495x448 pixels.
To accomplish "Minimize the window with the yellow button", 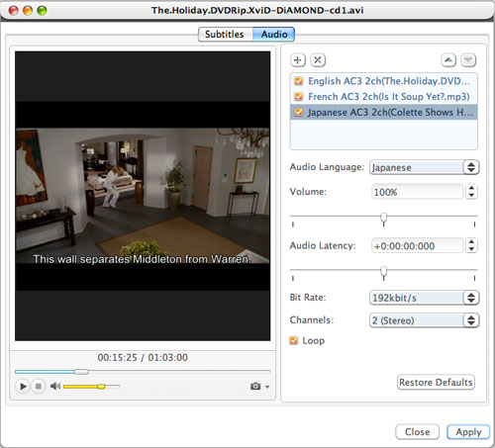I will point(28,11).
